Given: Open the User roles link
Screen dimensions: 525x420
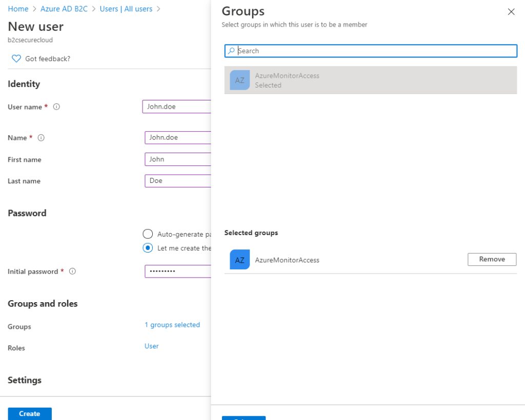Looking at the screenshot, I should pos(151,346).
